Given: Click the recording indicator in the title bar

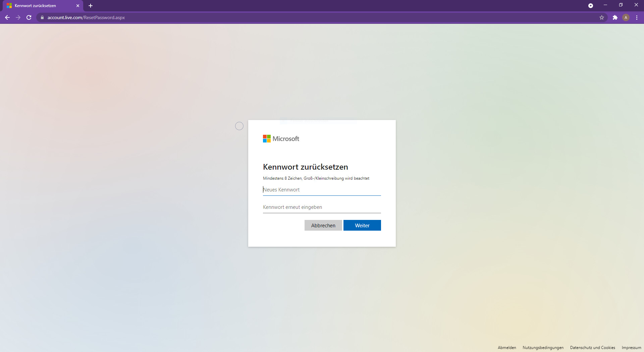Looking at the screenshot, I should [x=591, y=5].
